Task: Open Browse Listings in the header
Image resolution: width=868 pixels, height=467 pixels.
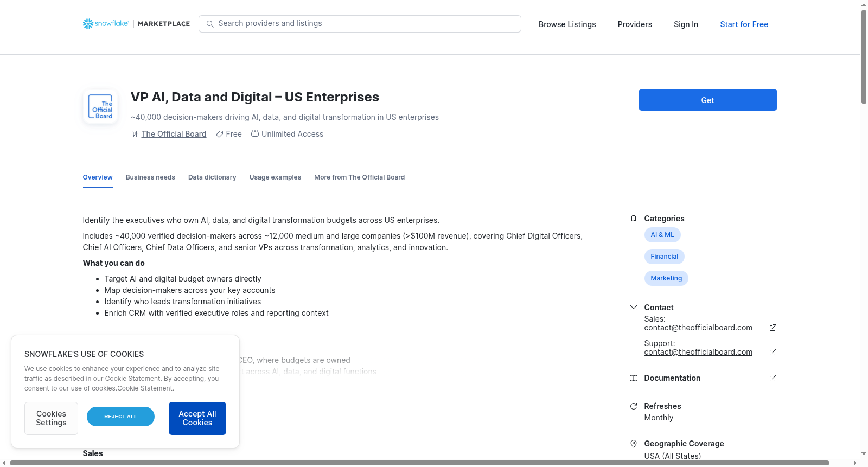Action: coord(567,24)
